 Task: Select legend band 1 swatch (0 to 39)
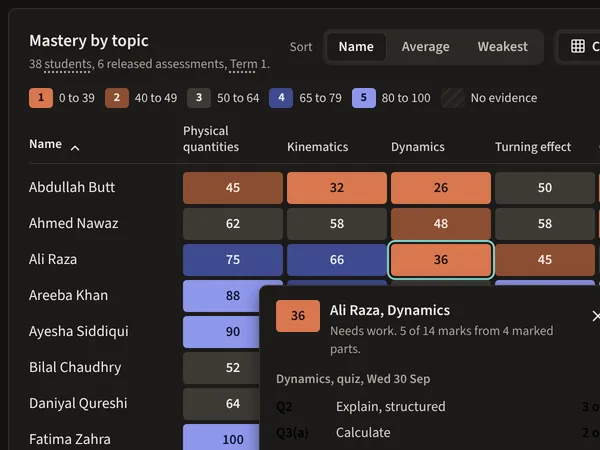(41, 98)
